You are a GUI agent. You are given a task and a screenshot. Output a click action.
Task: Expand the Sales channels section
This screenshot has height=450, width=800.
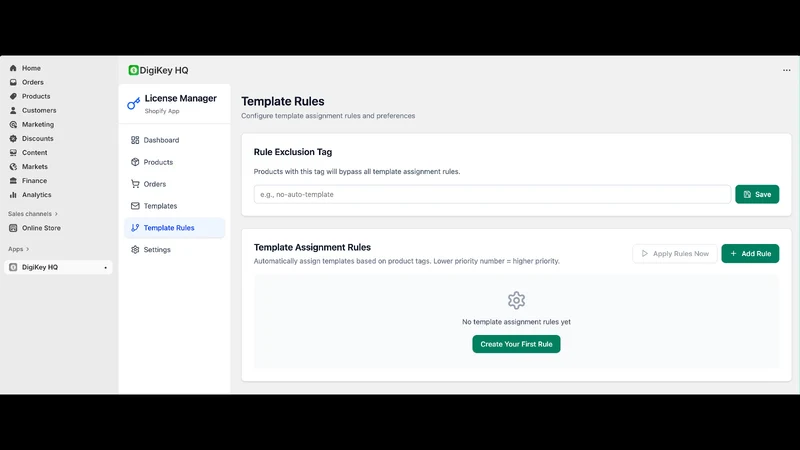tap(33, 214)
